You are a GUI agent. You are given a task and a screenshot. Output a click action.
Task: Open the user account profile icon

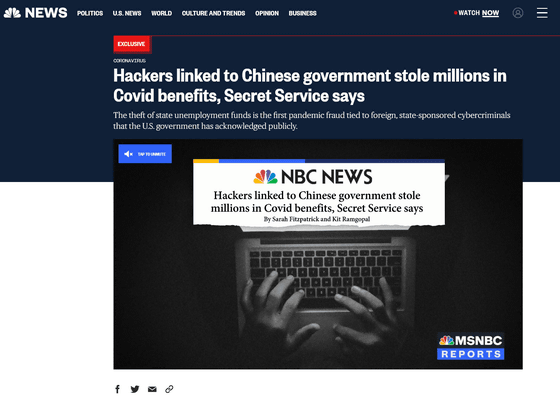(518, 13)
